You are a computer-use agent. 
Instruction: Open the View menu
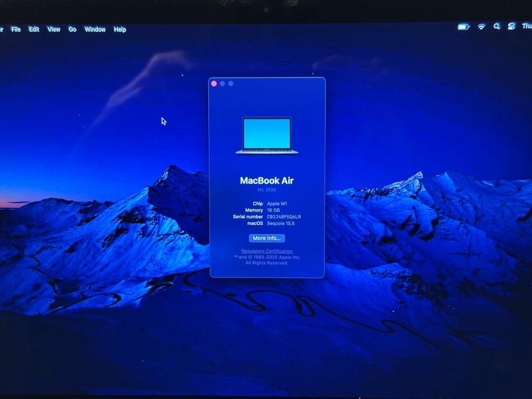coord(54,29)
